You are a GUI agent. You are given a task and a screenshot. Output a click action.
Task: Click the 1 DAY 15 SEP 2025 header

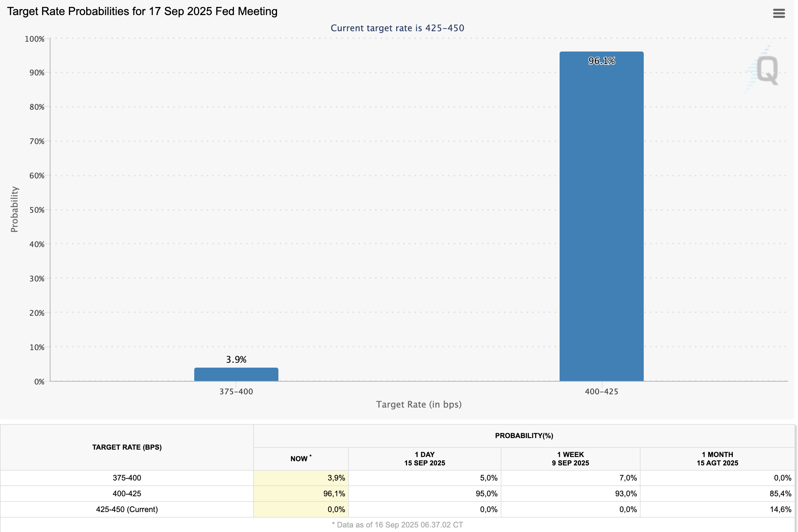424,458
